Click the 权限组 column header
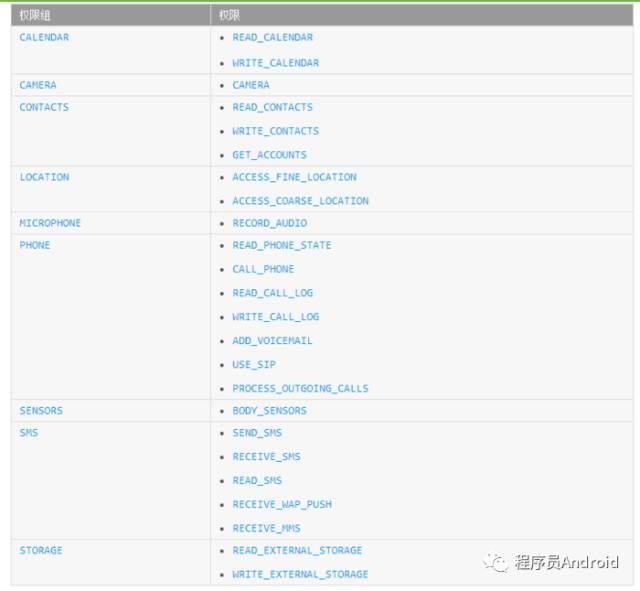The width and height of the screenshot is (640, 591). click(111, 16)
